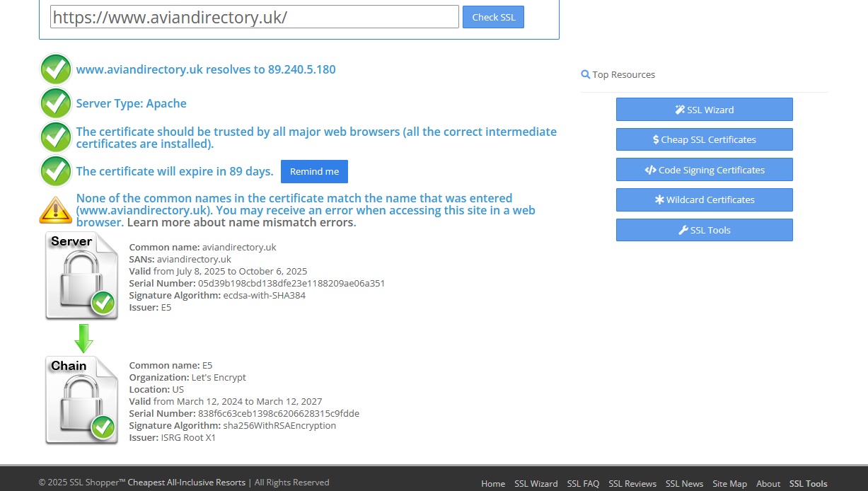Open the Cheap SSL Certificates button
Viewport: 868px width, 491px height.
[704, 139]
